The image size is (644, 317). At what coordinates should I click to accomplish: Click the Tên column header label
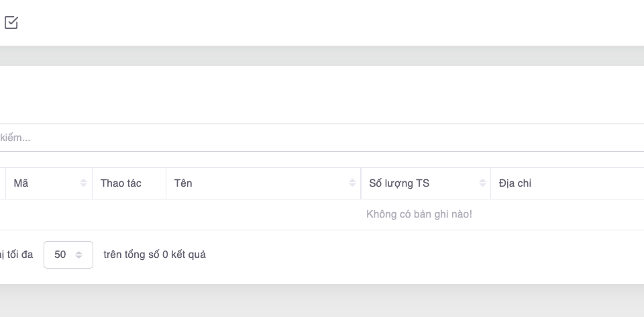(183, 183)
